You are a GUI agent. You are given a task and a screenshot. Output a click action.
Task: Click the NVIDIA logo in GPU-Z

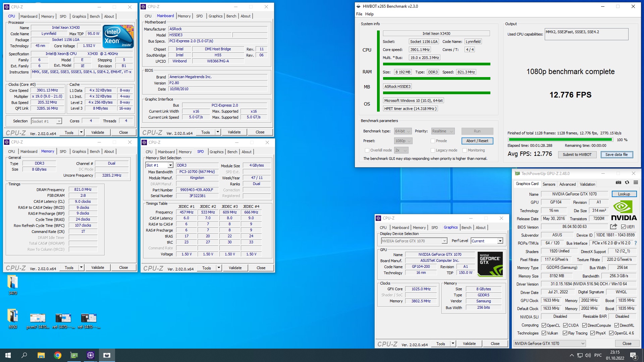point(624,210)
